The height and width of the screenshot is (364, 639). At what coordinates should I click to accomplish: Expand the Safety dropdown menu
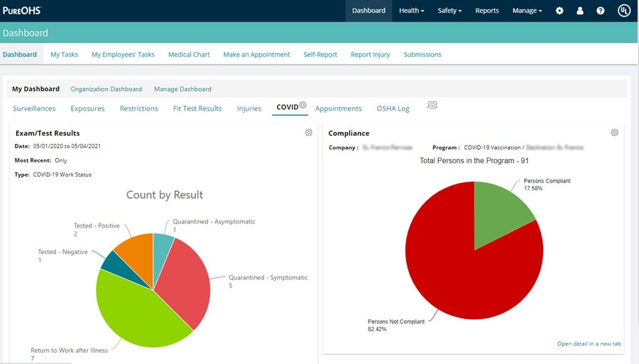pos(449,11)
